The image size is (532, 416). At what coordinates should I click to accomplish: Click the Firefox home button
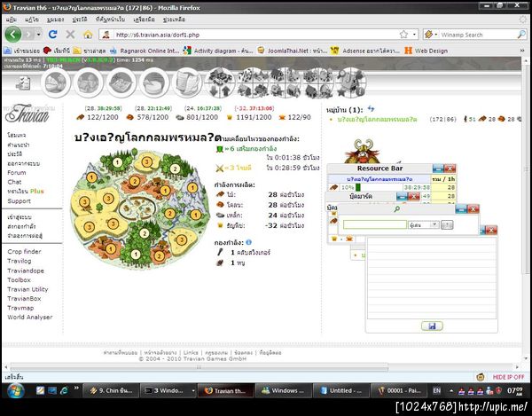[88, 35]
